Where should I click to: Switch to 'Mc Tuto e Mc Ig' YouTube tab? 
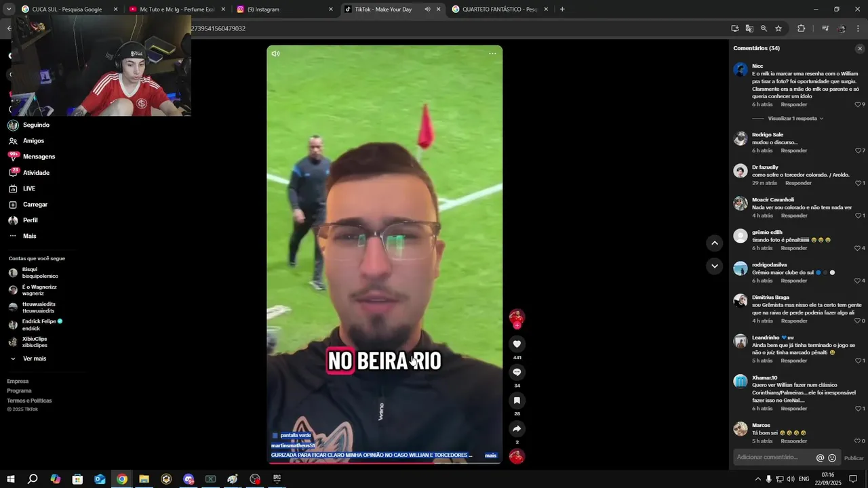(x=177, y=9)
